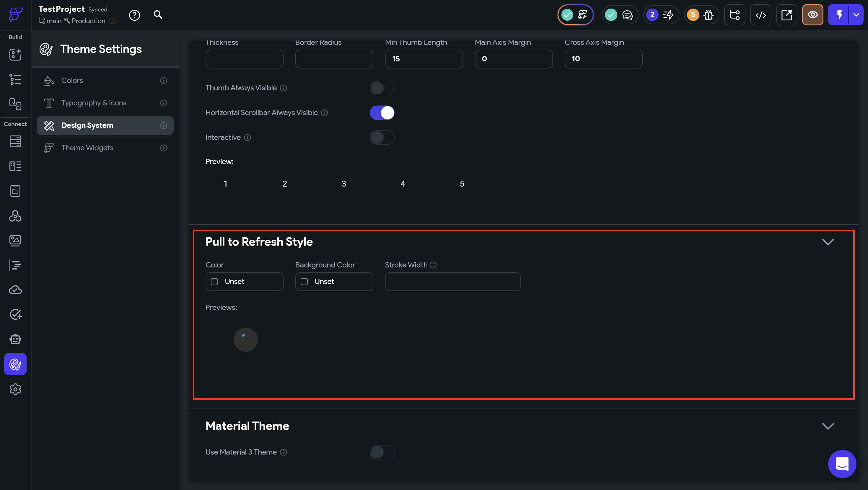
Task: Click the help question mark icon
Action: pos(134,15)
